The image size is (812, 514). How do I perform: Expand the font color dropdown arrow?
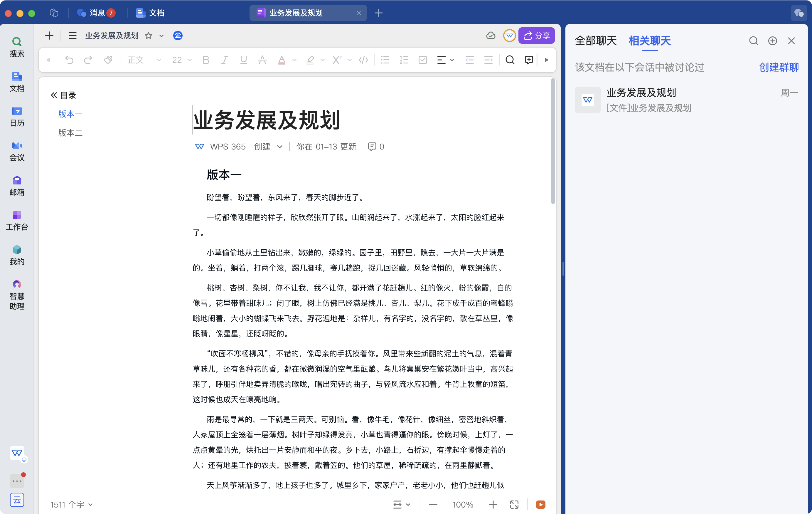click(294, 60)
